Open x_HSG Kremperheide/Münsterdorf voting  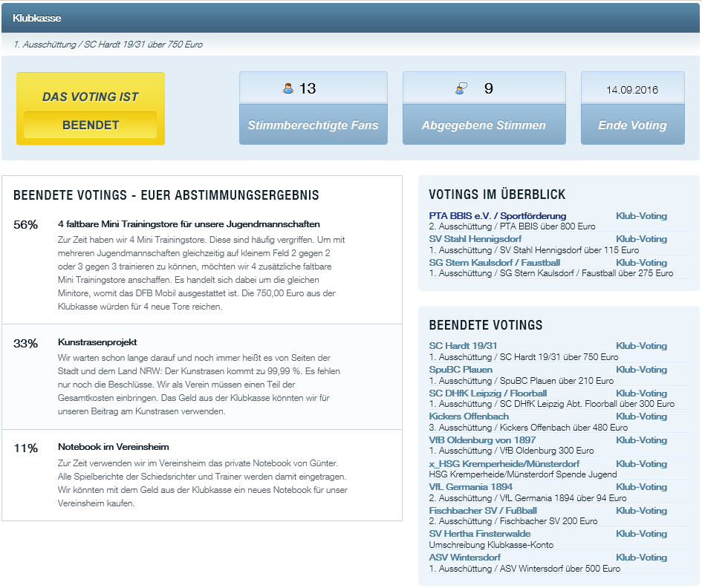coord(504,463)
